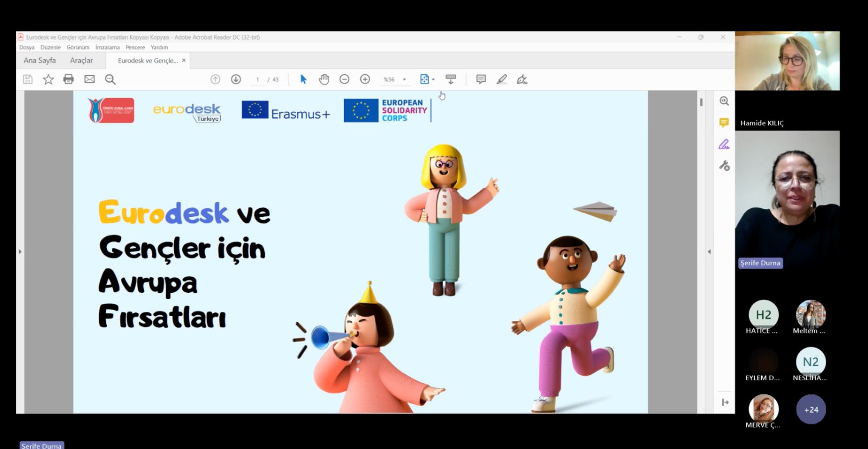The height and width of the screenshot is (449, 868).
Task: Go to next page arrow
Action: [236, 79]
